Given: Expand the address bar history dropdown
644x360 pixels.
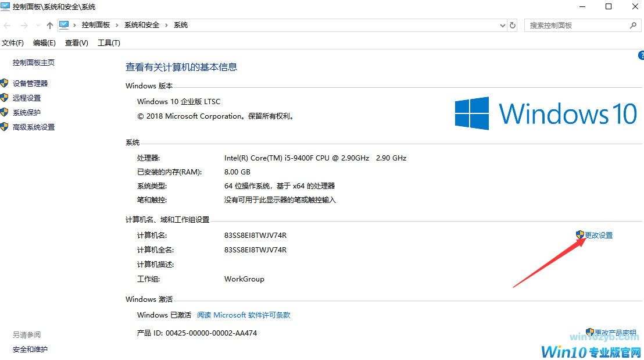Looking at the screenshot, I should [503, 26].
